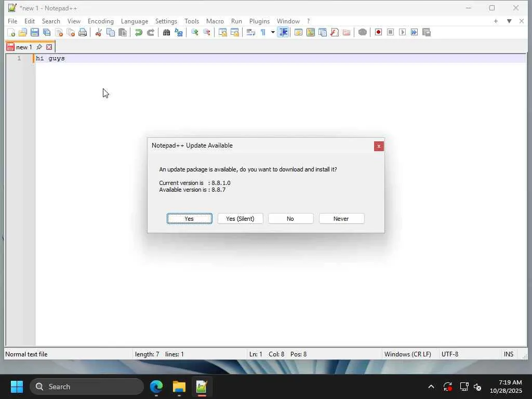
Task: Click the Redo arrow icon
Action: pyautogui.click(x=150, y=32)
